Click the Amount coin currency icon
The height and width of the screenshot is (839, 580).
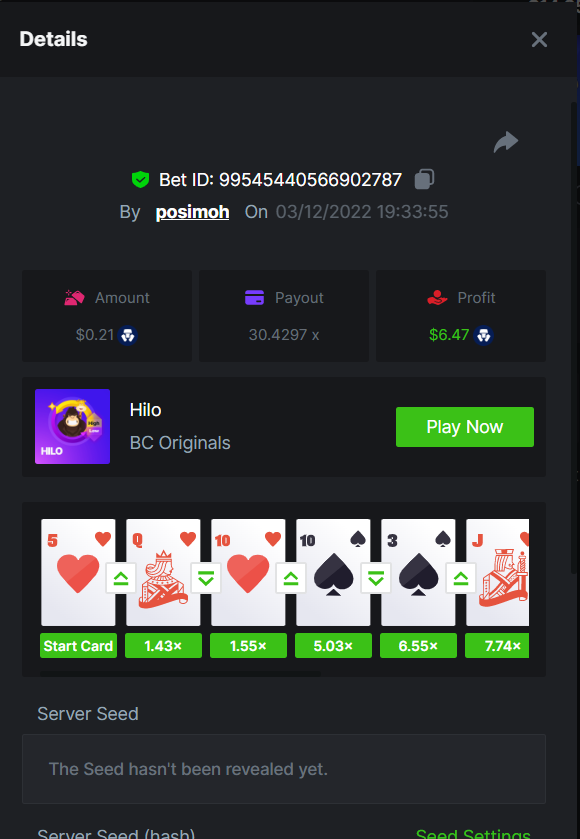click(127, 335)
